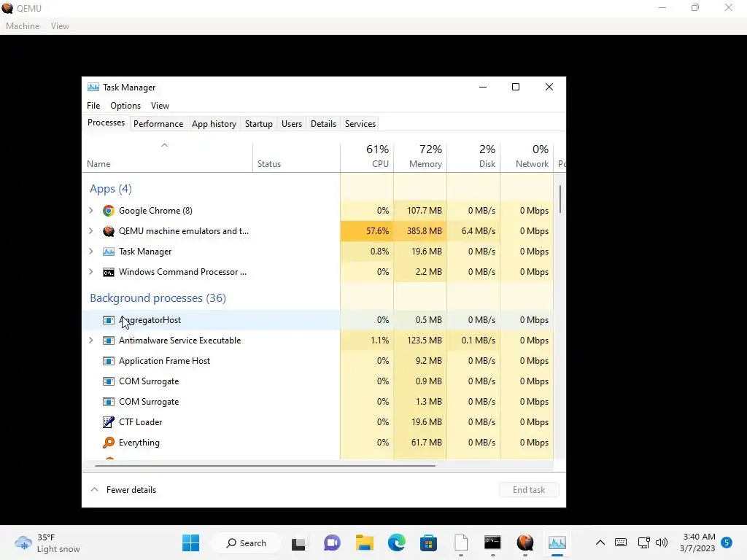This screenshot has width=747, height=560.
Task: Expand the Windows Command Processor group
Action: 91,272
